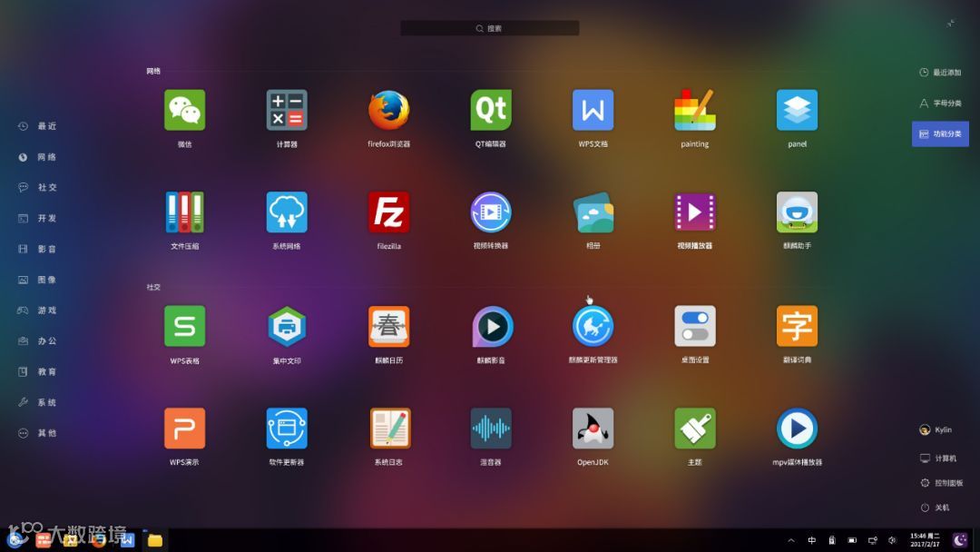
Task: Select the 系统 category in sidebar
Action: (x=37, y=402)
